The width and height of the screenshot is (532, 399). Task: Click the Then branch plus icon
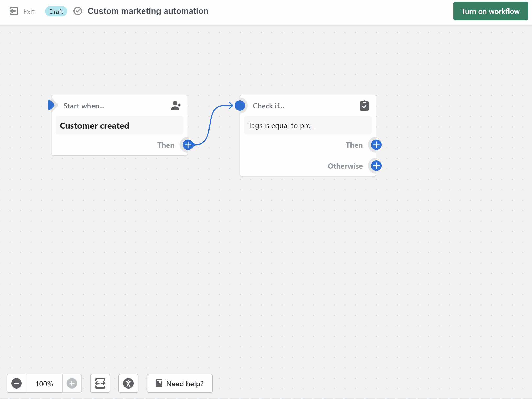[x=375, y=145]
